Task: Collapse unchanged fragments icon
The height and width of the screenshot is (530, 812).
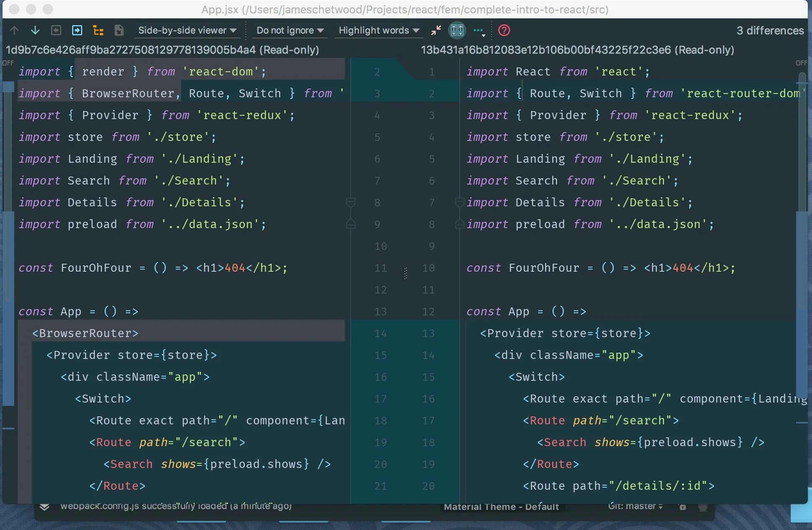Action: tap(436, 30)
